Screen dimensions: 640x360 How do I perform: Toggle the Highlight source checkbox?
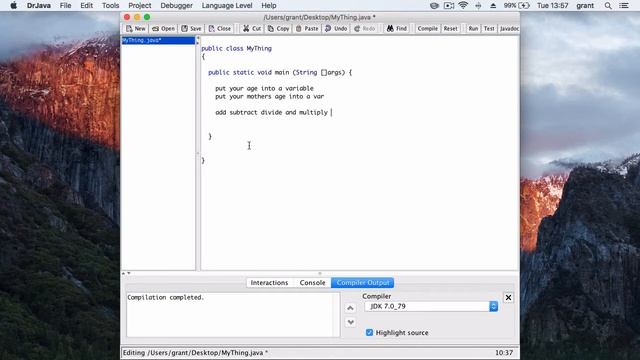pos(369,333)
